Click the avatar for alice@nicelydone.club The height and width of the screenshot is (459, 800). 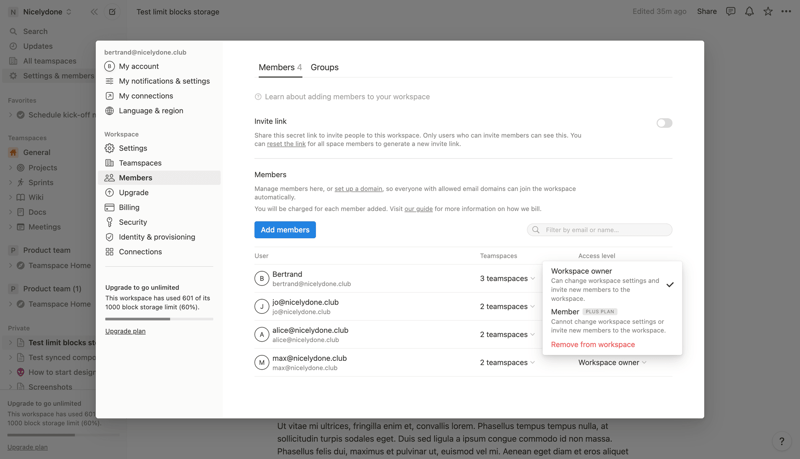click(262, 335)
